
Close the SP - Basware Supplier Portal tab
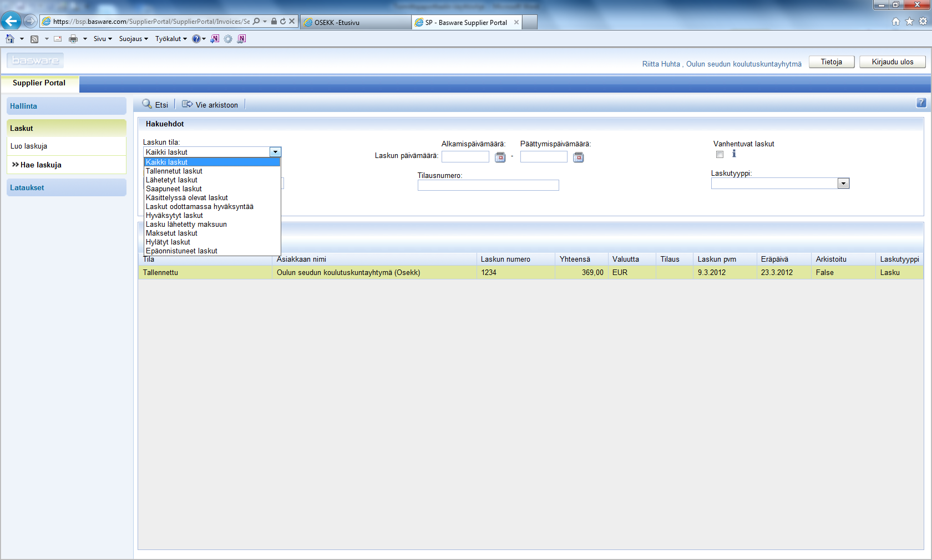click(516, 22)
